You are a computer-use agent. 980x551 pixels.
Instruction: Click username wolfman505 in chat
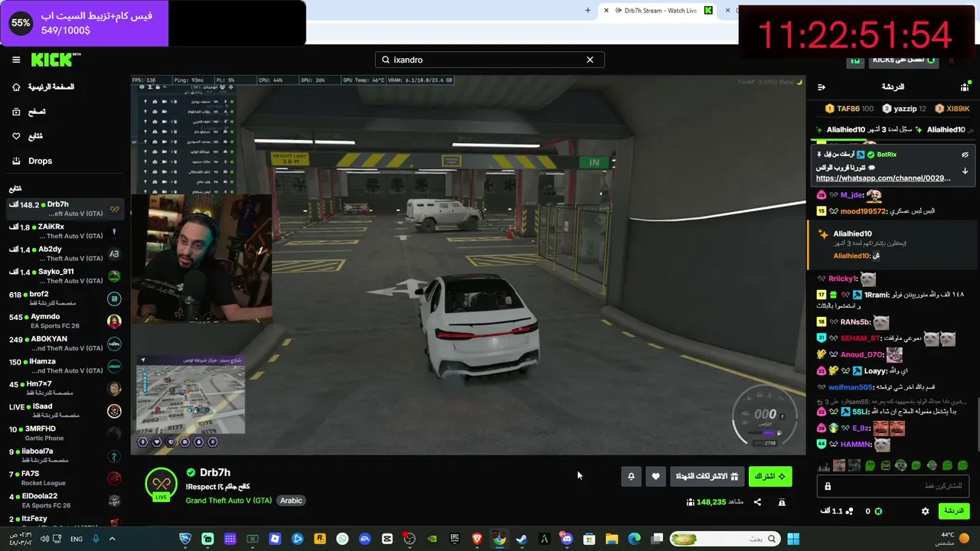point(851,387)
